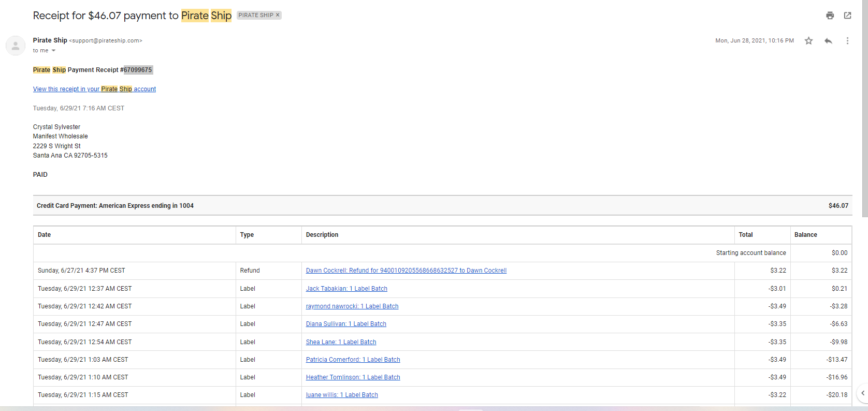The image size is (868, 411).
Task: Open Shea Lane 1 Label Batch link
Action: (341, 342)
